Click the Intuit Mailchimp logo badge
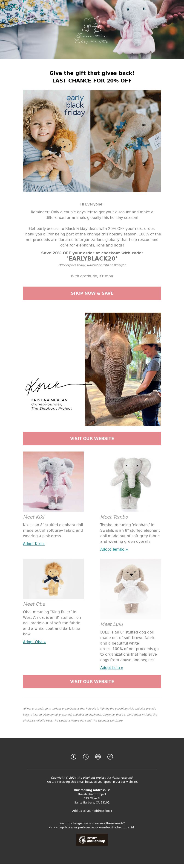Image resolution: width=184 pixels, height=868 pixels. (x=92, y=839)
